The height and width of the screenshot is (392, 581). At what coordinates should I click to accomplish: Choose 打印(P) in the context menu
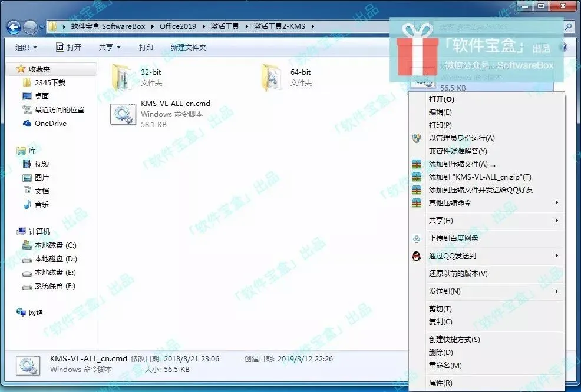(487, 125)
